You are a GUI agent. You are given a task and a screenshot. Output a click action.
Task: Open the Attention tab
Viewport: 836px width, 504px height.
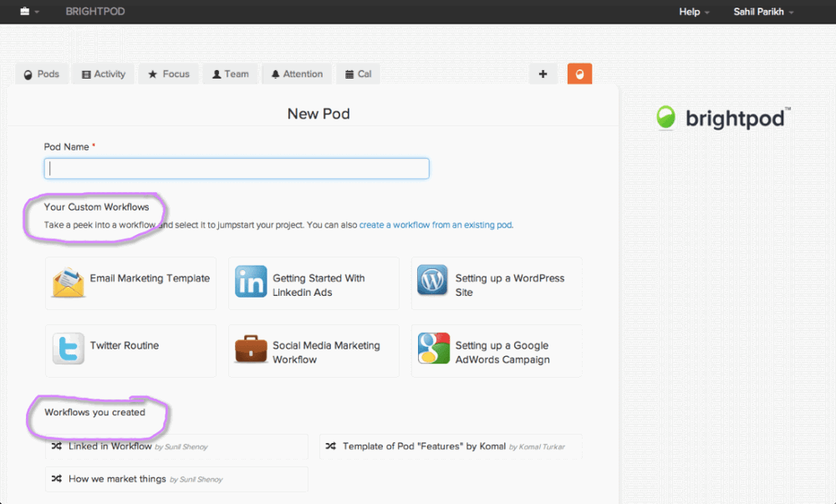coord(297,74)
